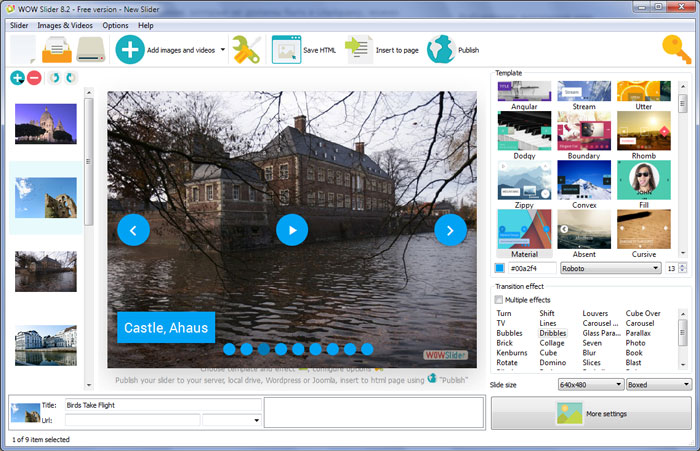Open the Boxed layout dropdown
The height and width of the screenshot is (451, 700).
click(658, 384)
